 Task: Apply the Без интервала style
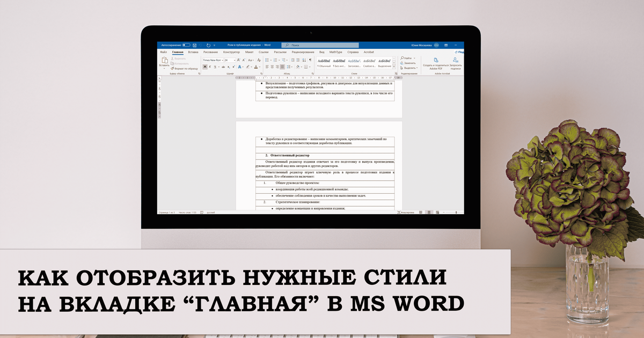pos(339,63)
